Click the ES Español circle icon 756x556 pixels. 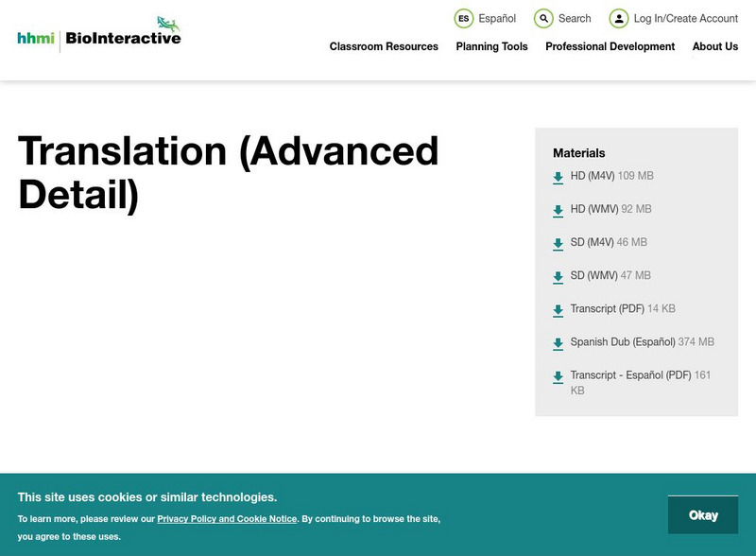pos(464,18)
